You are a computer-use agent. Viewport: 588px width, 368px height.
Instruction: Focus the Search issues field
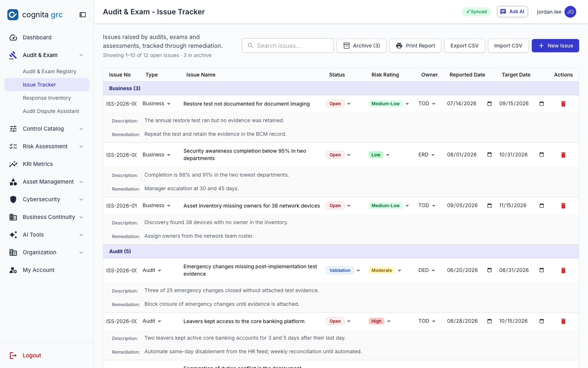tap(288, 46)
